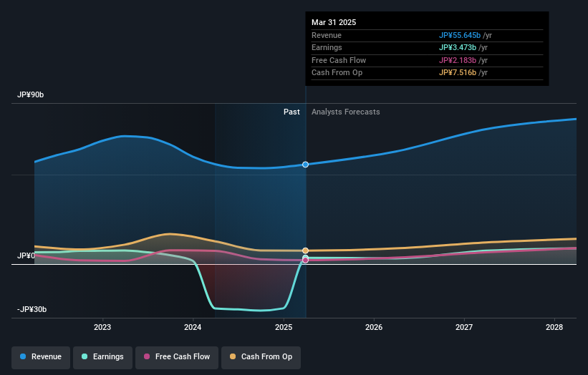Click the 2025 x-axis label
The image size is (588, 375).
click(x=284, y=328)
